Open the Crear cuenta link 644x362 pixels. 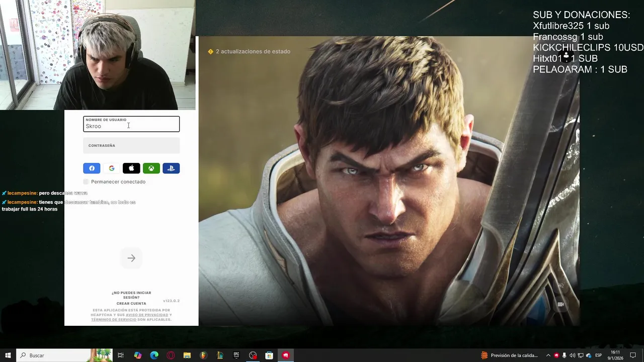pyautogui.click(x=131, y=304)
